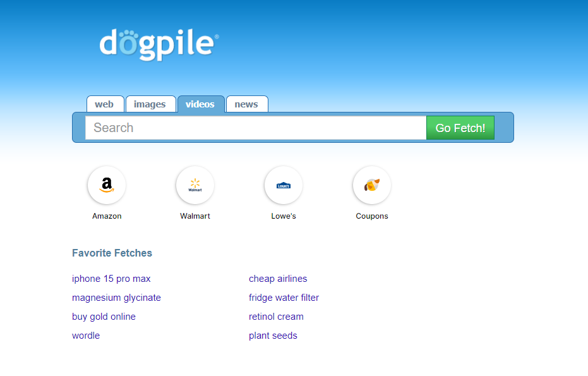Open the cheap airlines link

tap(278, 279)
